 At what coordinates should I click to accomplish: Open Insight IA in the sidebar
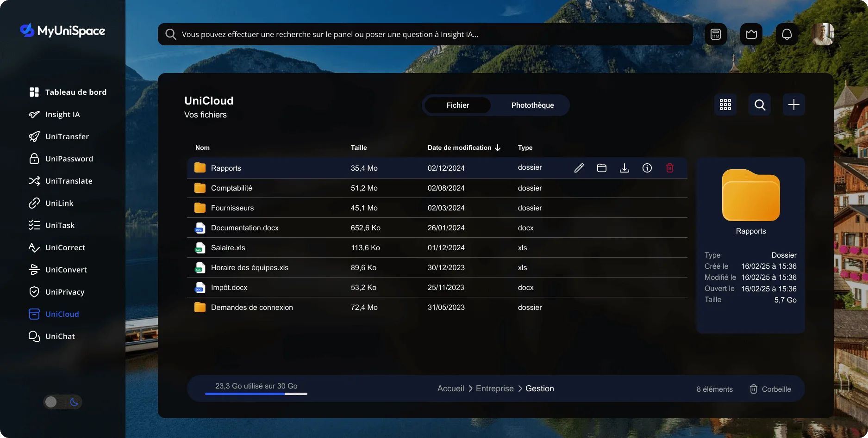(x=55, y=114)
